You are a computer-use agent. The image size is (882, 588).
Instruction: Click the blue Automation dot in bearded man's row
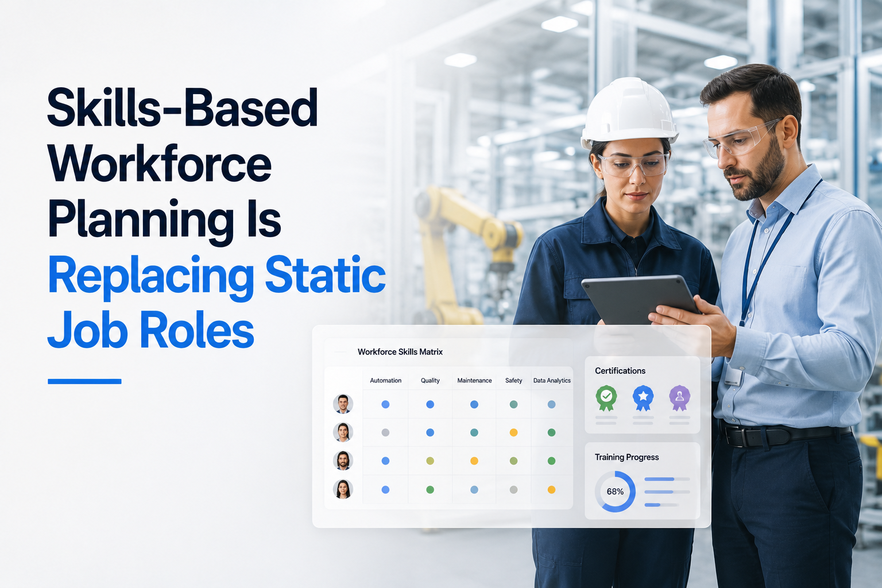coord(385,461)
